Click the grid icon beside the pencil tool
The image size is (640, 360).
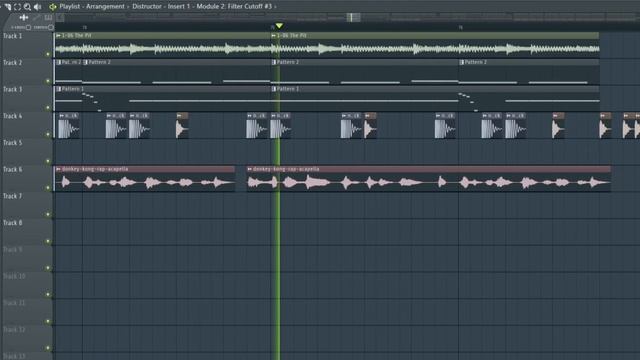[x=49, y=18]
